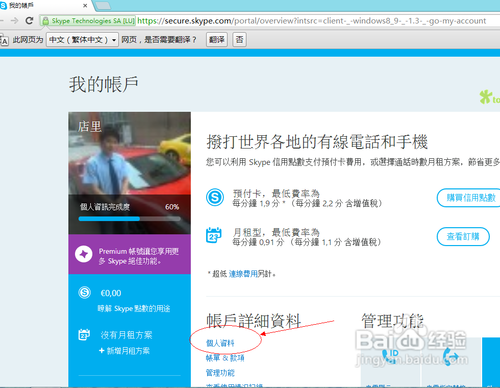Decline translation with the 否 button
This screenshot has height=388, width=500.
click(239, 40)
